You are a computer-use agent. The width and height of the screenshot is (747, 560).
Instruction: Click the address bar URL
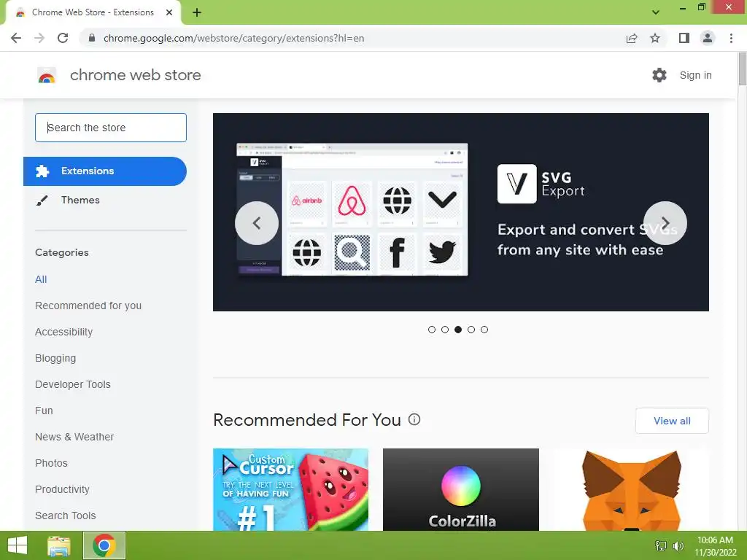point(233,38)
